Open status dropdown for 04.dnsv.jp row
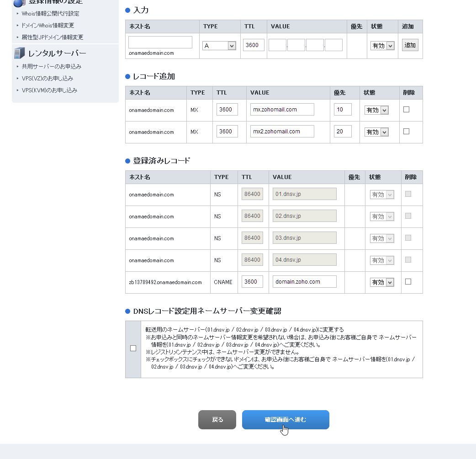This screenshot has height=459, width=476. point(382,260)
